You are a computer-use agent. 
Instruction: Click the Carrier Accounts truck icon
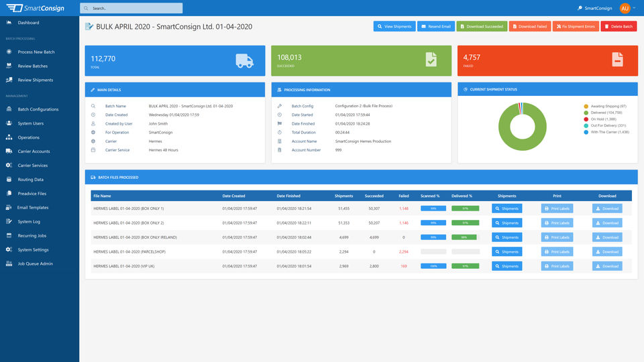click(x=9, y=151)
